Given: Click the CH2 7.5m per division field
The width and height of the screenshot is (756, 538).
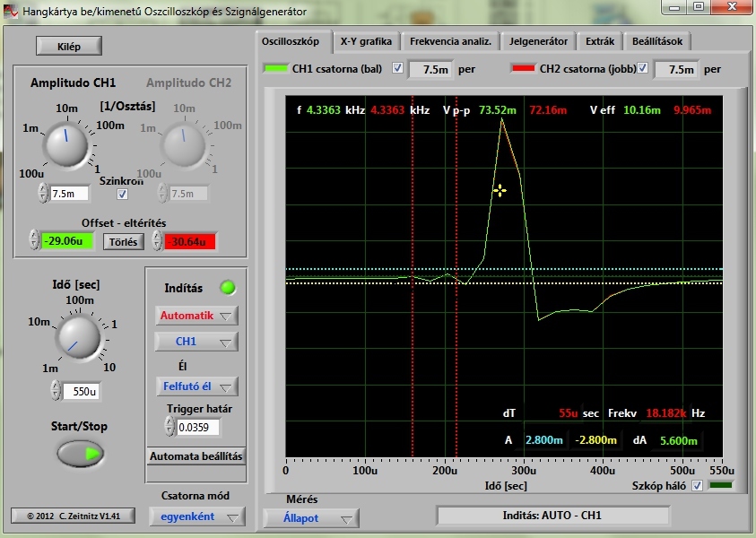Looking at the screenshot, I should tap(676, 70).
